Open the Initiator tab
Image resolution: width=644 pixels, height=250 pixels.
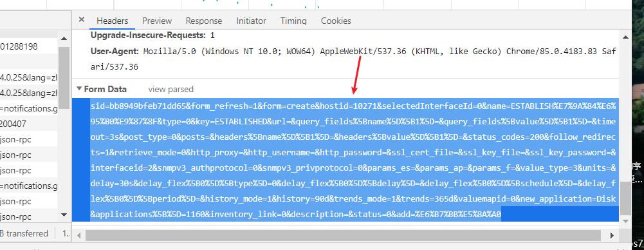coord(251,21)
